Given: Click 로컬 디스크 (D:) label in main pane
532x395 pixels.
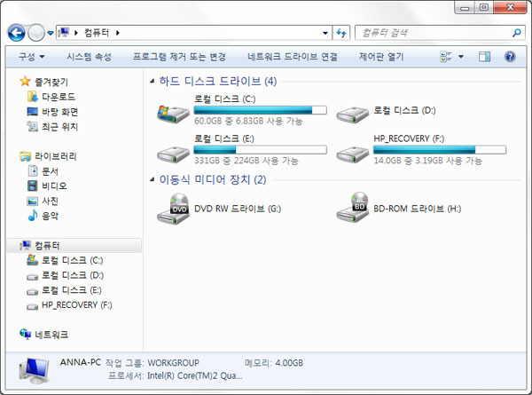Looking at the screenshot, I should point(404,110).
